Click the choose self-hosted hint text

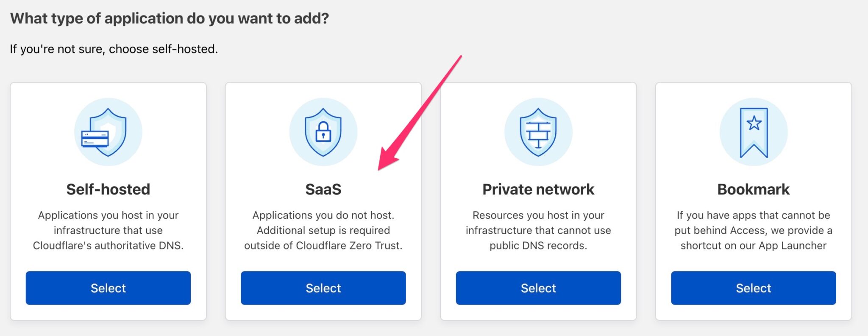click(x=113, y=49)
